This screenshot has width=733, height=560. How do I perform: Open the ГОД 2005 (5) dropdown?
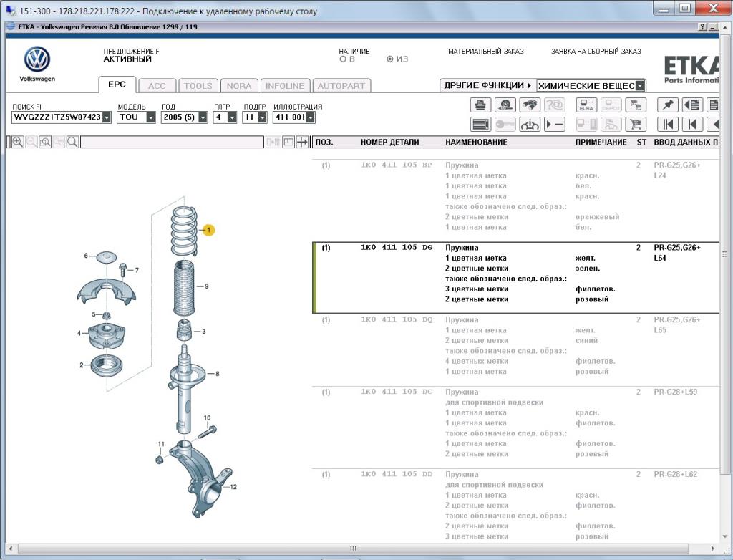pos(203,117)
